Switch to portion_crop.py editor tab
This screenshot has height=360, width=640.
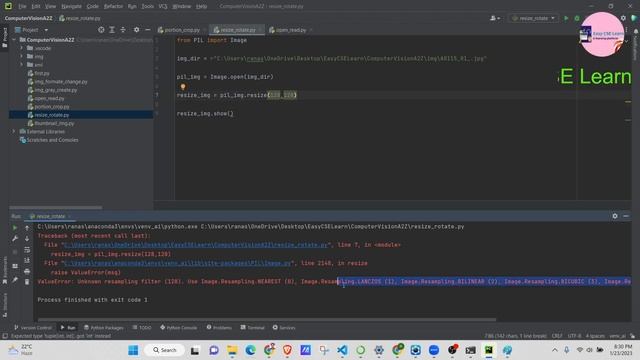click(x=182, y=30)
